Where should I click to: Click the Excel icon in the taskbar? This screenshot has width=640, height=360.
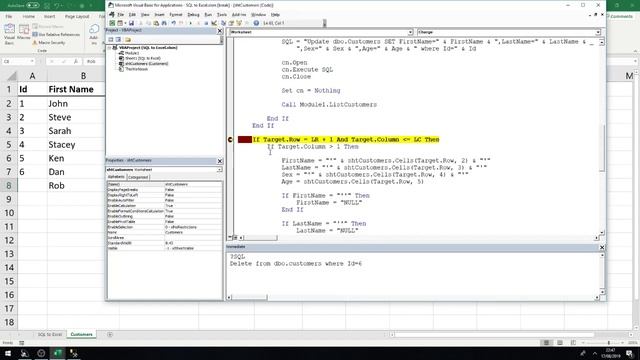pos(58,353)
